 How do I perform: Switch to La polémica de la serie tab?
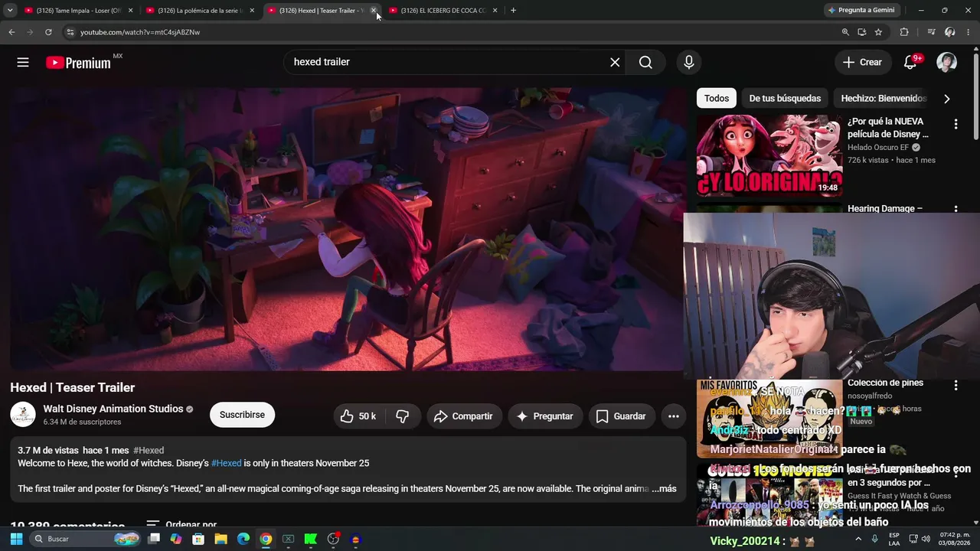click(x=201, y=11)
